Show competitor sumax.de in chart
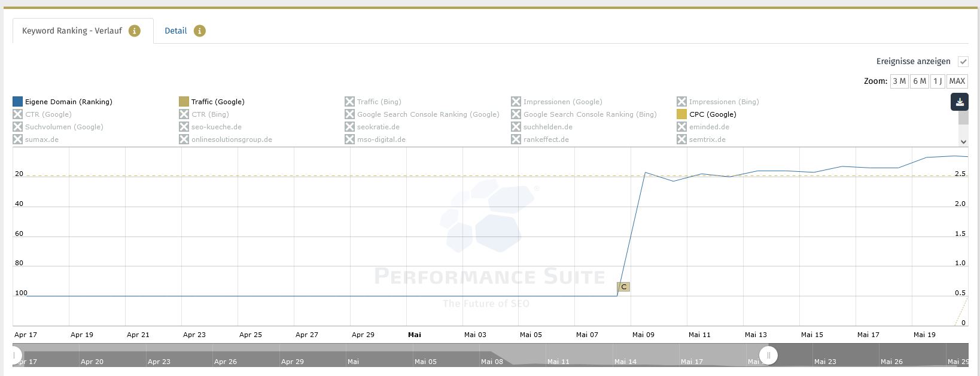The image size is (980, 376). click(36, 140)
